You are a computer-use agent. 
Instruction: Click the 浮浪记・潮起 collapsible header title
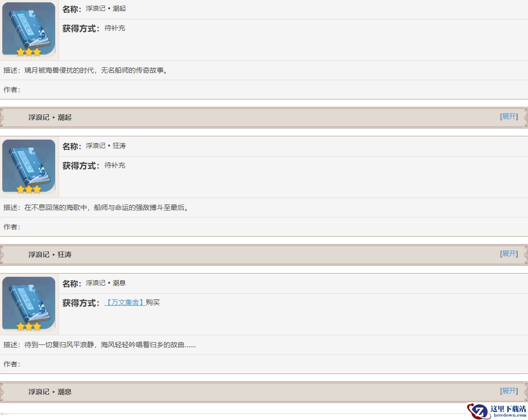(x=50, y=117)
